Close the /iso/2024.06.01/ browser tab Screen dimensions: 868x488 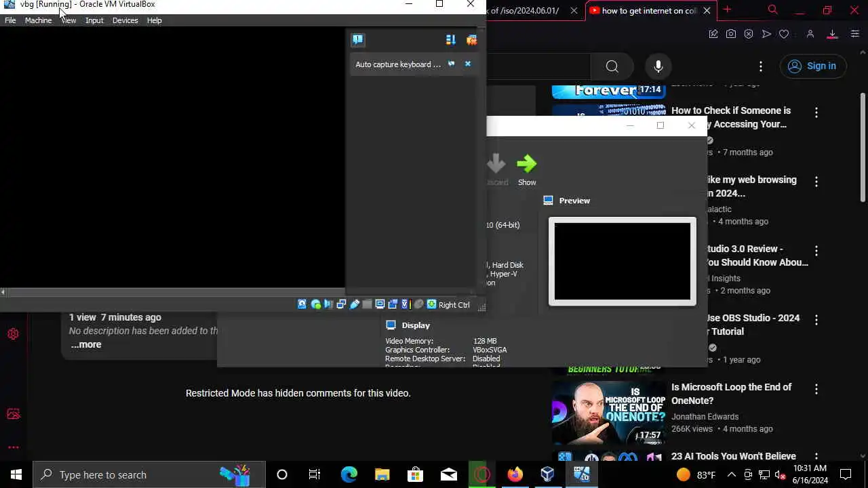[574, 10]
